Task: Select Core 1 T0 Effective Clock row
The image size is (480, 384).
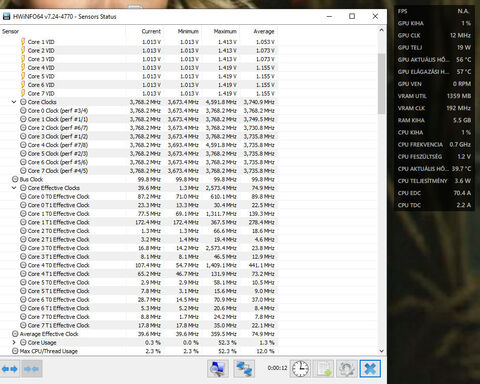Action: pos(139,214)
